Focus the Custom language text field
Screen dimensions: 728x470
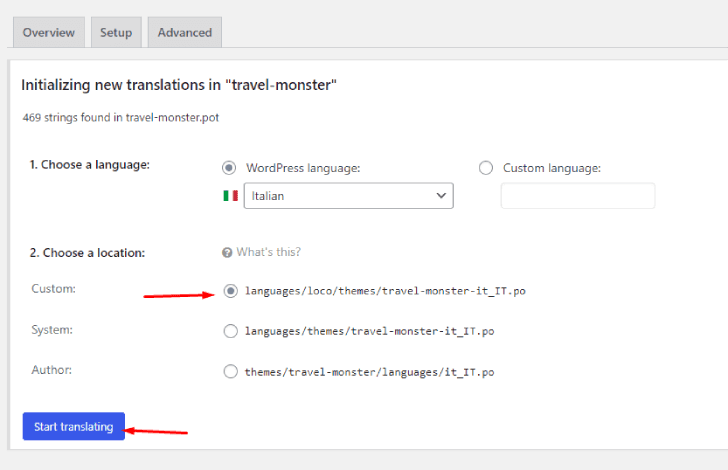(578, 196)
